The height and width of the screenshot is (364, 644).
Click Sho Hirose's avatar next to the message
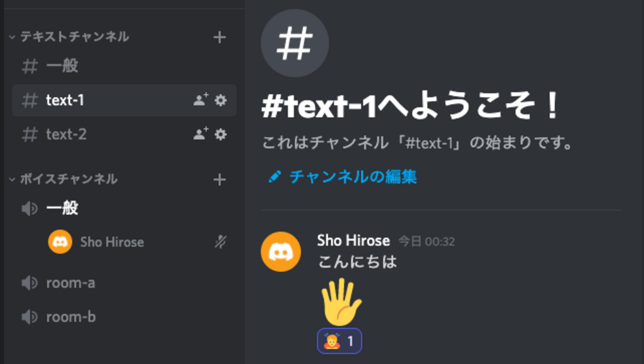pyautogui.click(x=280, y=252)
